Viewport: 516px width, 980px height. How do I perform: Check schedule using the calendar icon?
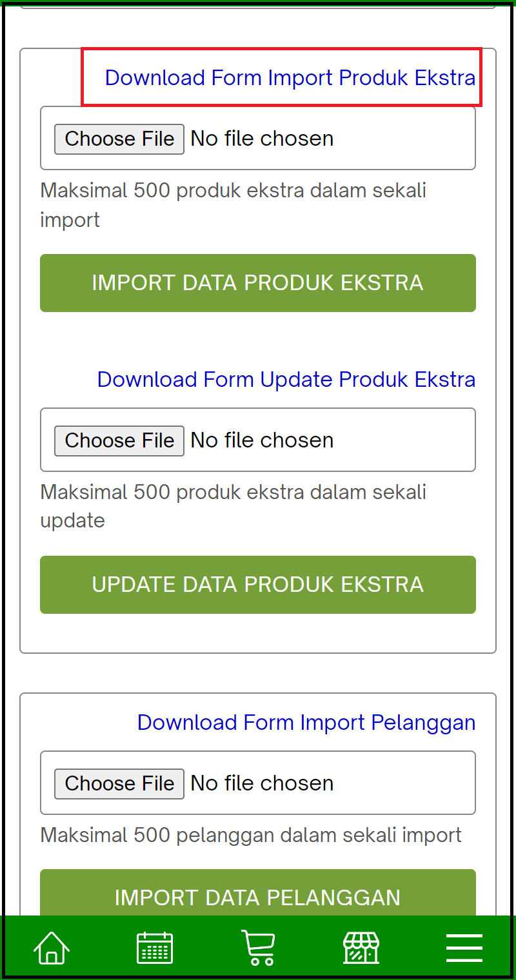coord(154,947)
